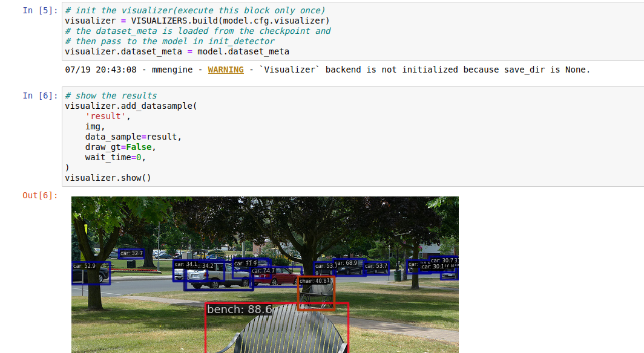Click the 'car: 31.9' detection label

click(x=245, y=263)
